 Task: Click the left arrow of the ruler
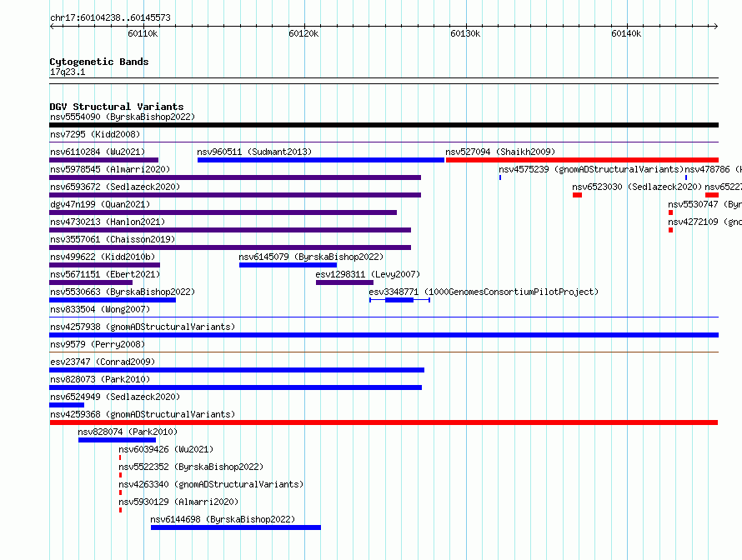click(x=52, y=27)
